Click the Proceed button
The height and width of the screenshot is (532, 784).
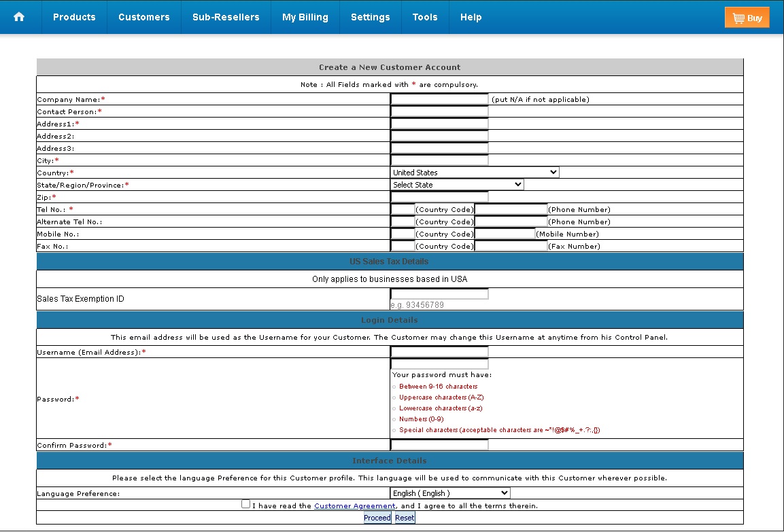[377, 518]
